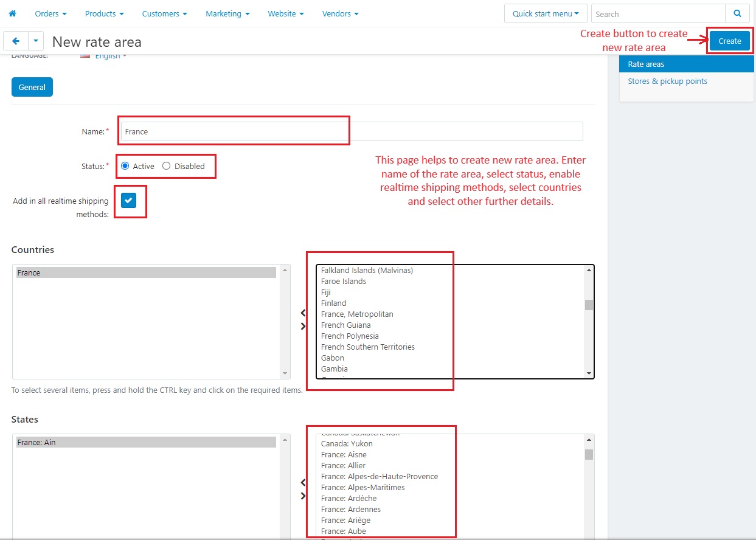The height and width of the screenshot is (540, 756).
Task: Click the Name input field
Action: pos(352,131)
